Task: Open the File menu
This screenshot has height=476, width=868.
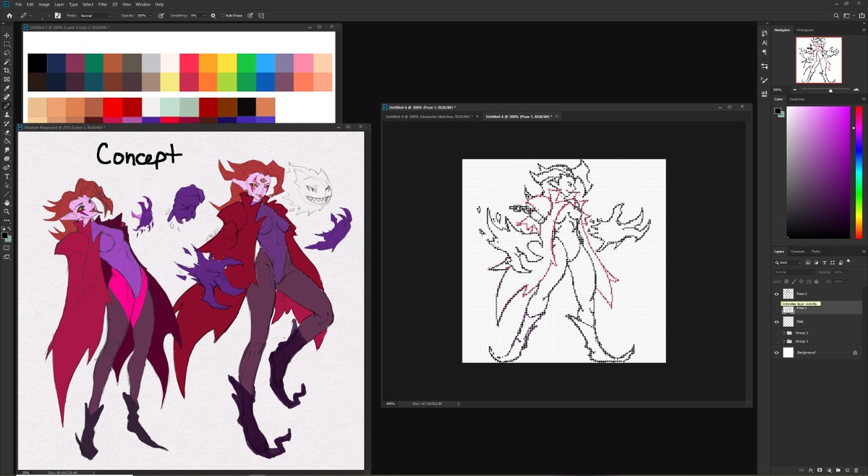Action: click(x=18, y=4)
